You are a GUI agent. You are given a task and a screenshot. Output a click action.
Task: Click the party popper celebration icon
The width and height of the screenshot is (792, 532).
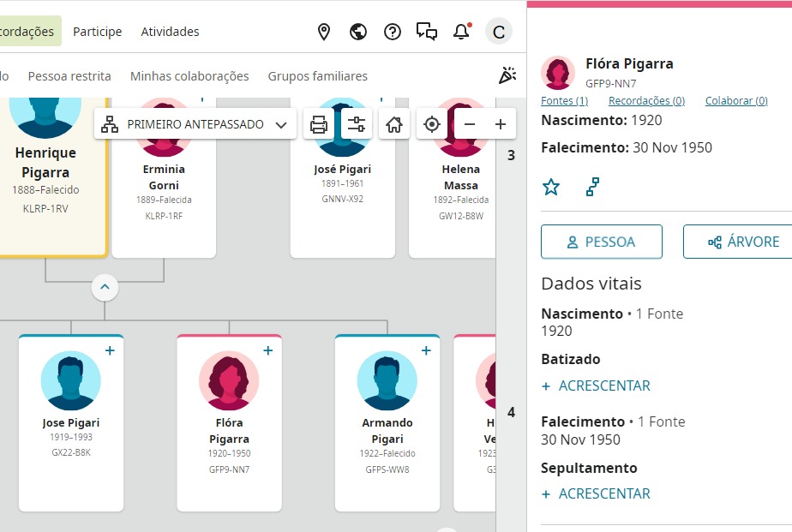(507, 75)
